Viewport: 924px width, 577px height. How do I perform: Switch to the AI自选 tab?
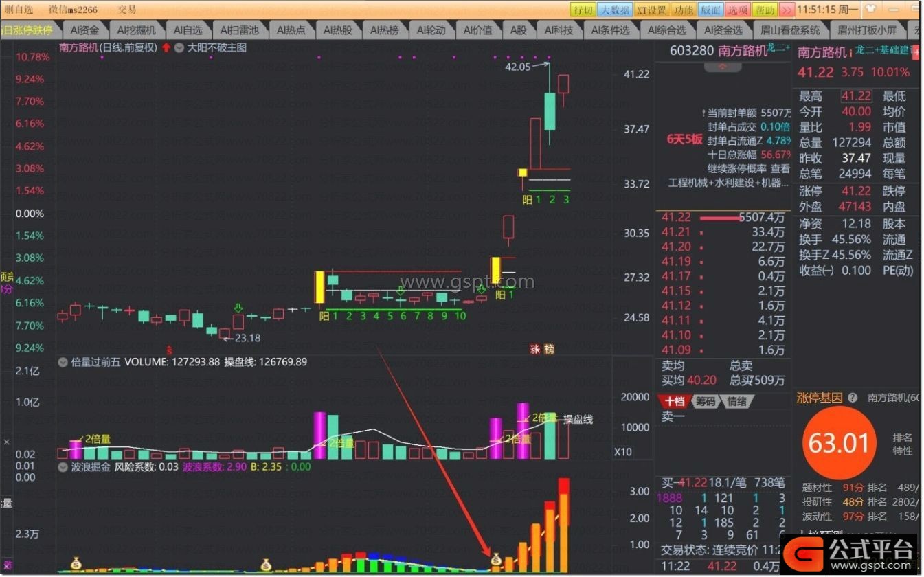tap(188, 30)
